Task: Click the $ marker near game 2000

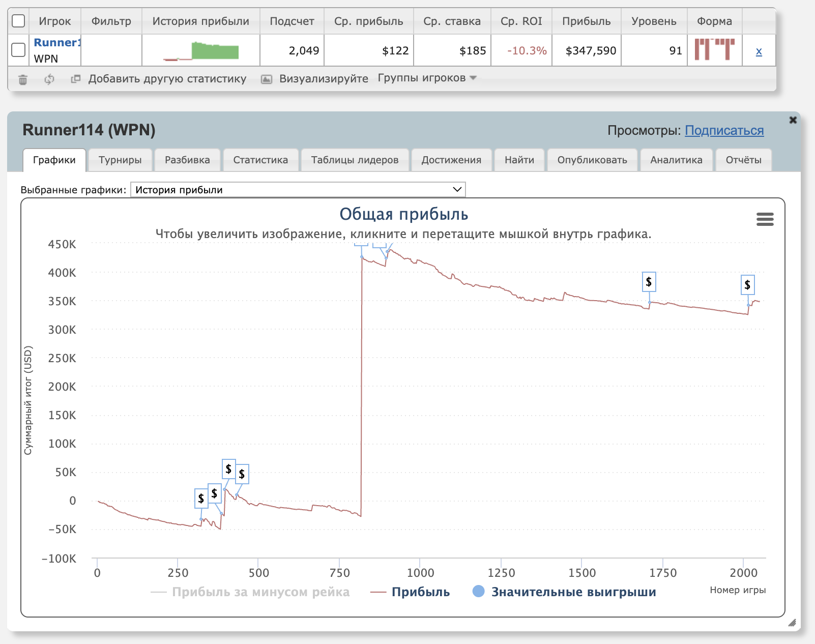Action: [747, 285]
